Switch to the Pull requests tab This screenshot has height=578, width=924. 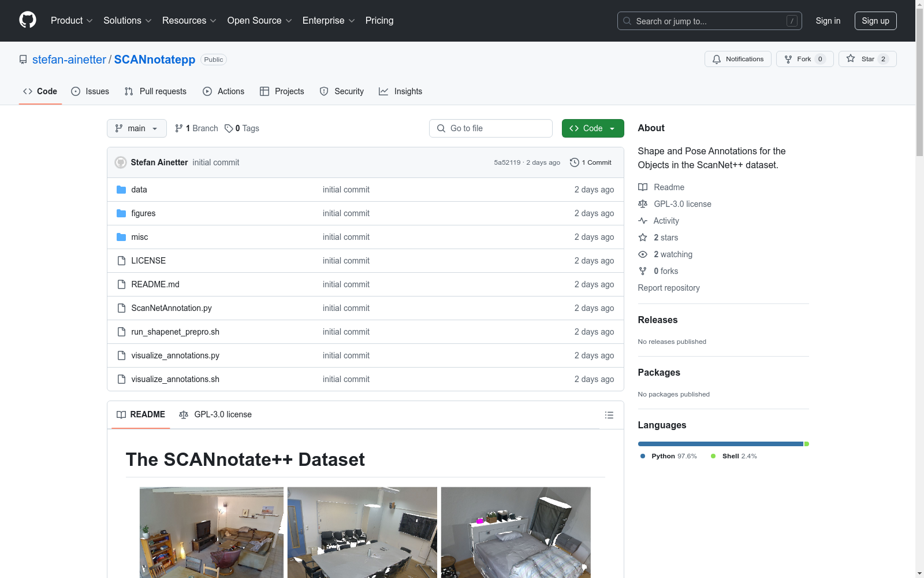pos(155,91)
